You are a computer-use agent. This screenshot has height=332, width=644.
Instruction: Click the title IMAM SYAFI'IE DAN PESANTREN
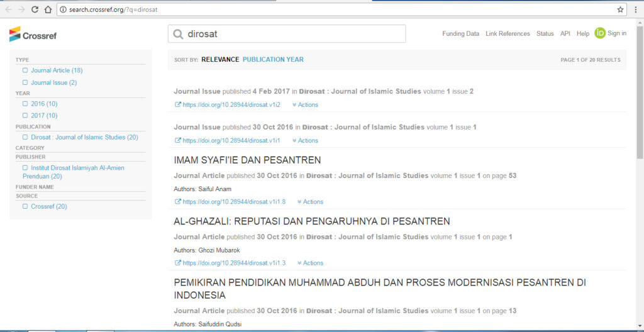(247, 160)
